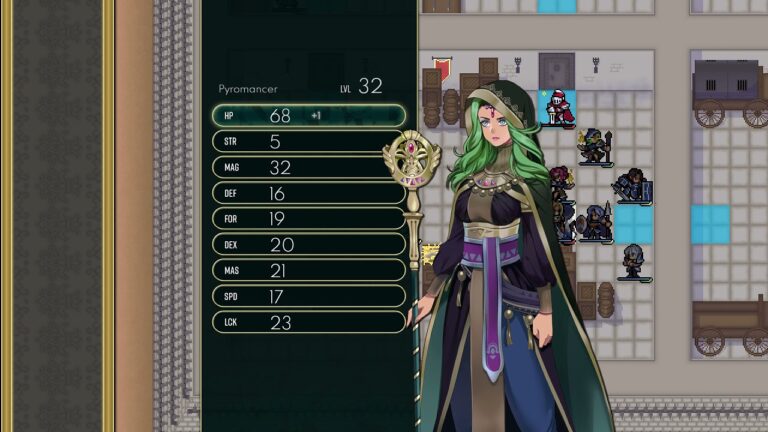Select the MAG stat row showing 32
768x432 pixels.
(x=309, y=168)
